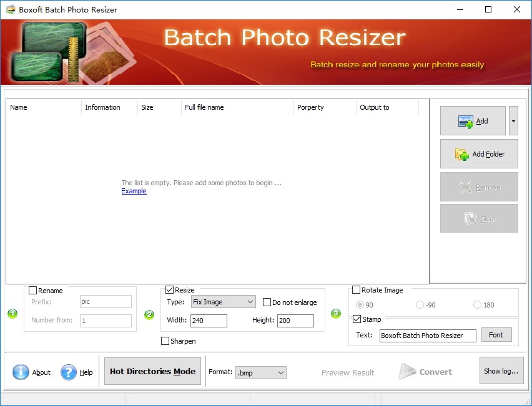Click the About info icon
The height and width of the screenshot is (406, 532).
21,372
